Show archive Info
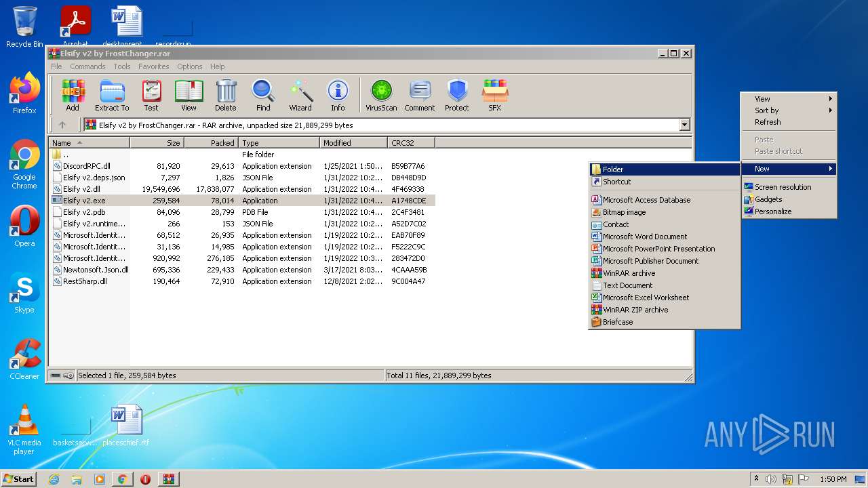 [338, 96]
